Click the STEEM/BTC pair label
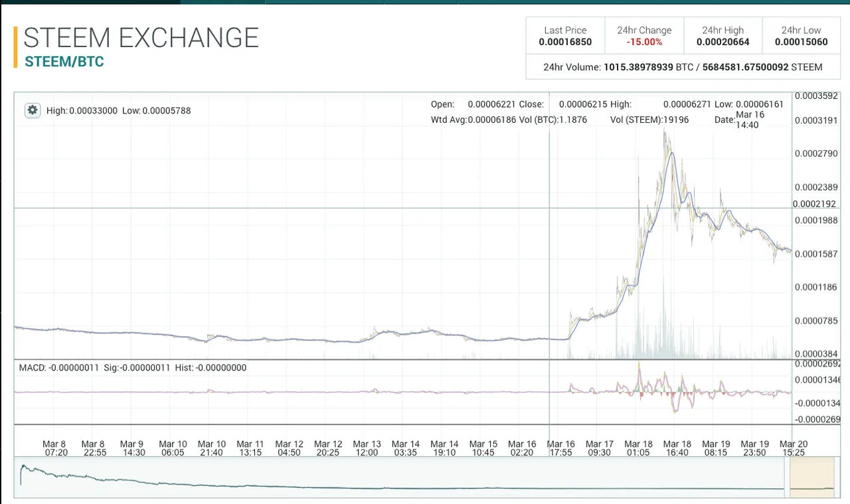 (x=64, y=62)
